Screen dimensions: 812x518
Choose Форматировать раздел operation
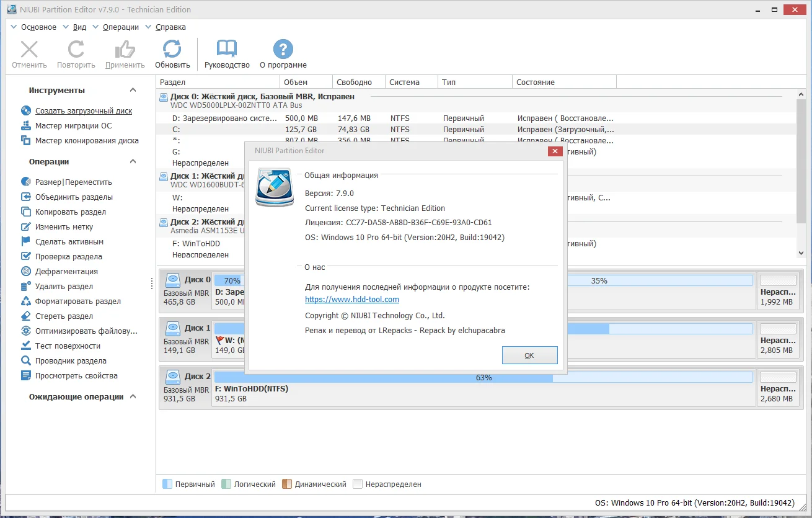point(78,301)
